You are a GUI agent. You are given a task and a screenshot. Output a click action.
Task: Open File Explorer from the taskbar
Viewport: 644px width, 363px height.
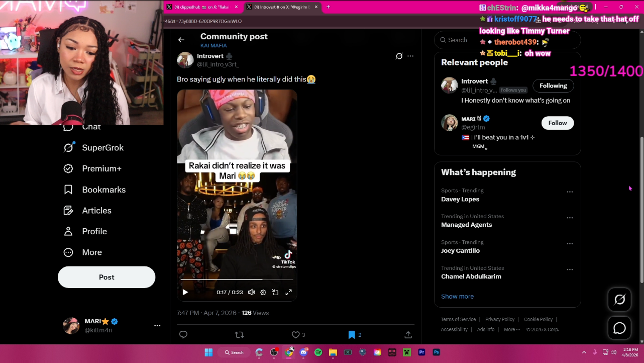coord(333,352)
